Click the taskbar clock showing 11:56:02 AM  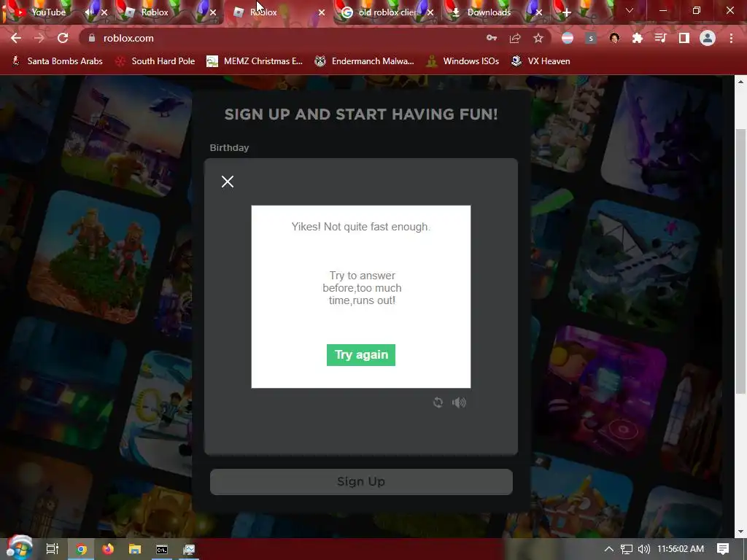[x=681, y=549]
